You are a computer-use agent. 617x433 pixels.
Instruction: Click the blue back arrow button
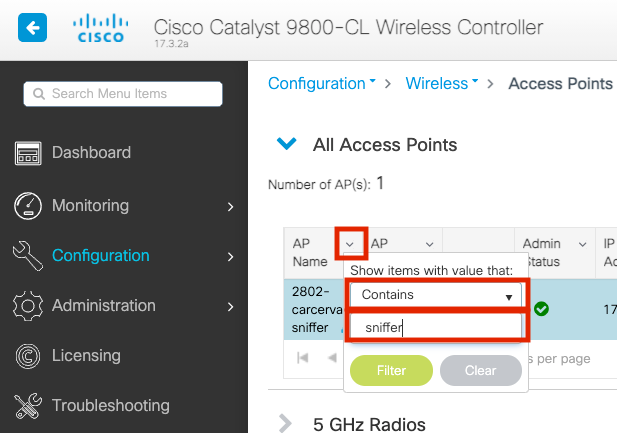(x=32, y=28)
